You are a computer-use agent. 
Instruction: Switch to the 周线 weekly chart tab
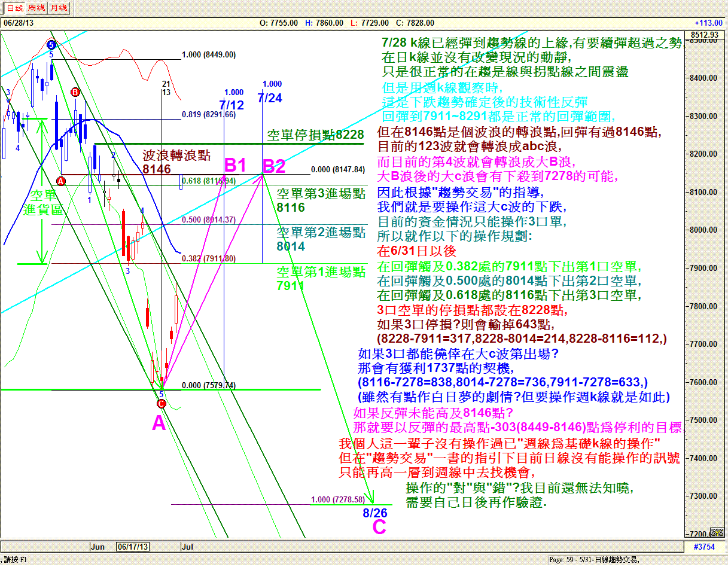(x=36, y=8)
